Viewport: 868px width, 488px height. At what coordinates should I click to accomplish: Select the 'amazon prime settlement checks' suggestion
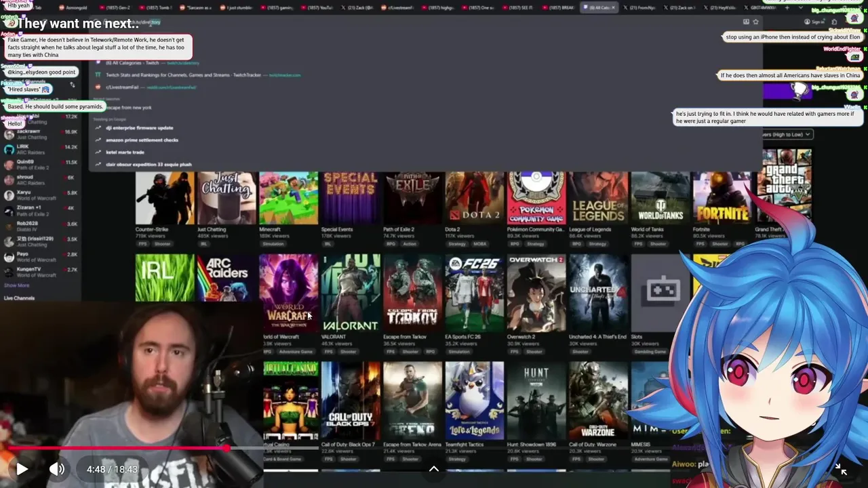(x=142, y=140)
